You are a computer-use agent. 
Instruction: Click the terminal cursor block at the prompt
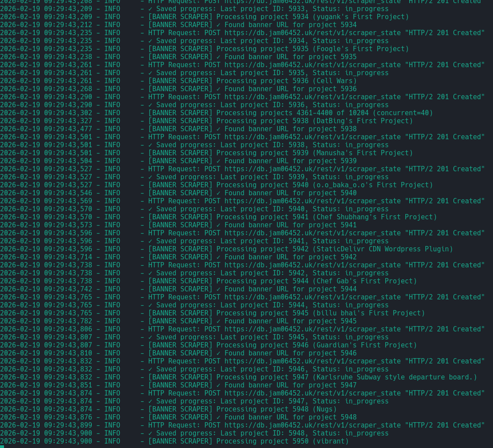(2, 446)
